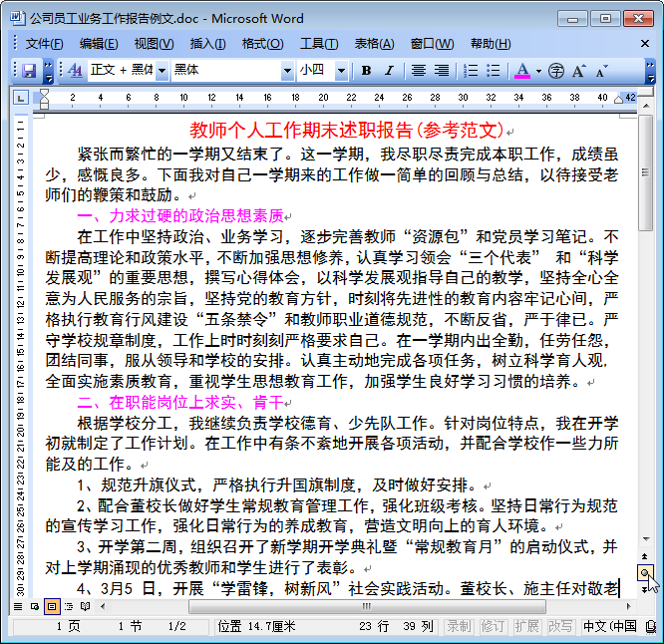The image size is (664, 644).
Task: Apply the font color A button
Action: 522,71
